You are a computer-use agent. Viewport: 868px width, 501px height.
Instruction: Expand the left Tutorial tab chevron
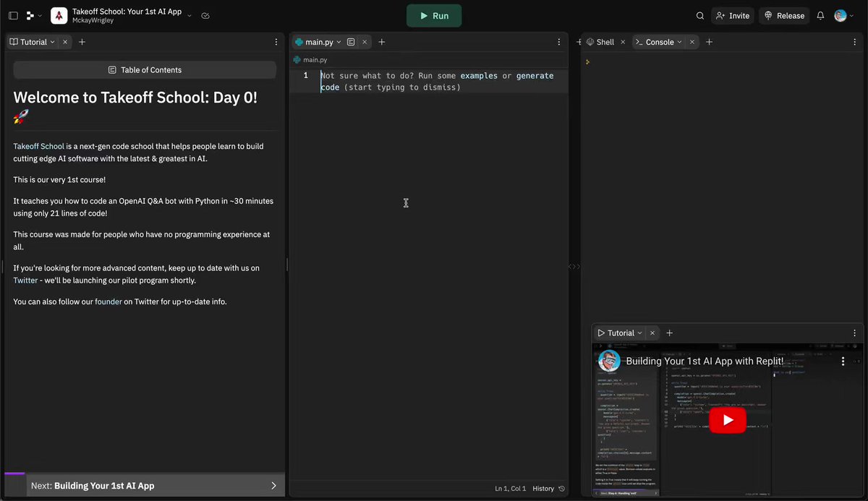(x=53, y=42)
